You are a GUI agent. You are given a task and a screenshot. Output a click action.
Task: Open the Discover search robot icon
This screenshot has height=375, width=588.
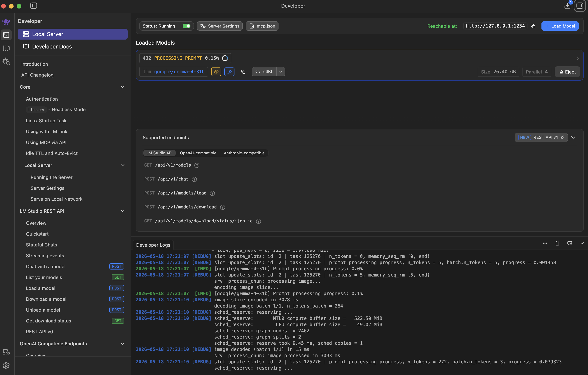click(6, 61)
